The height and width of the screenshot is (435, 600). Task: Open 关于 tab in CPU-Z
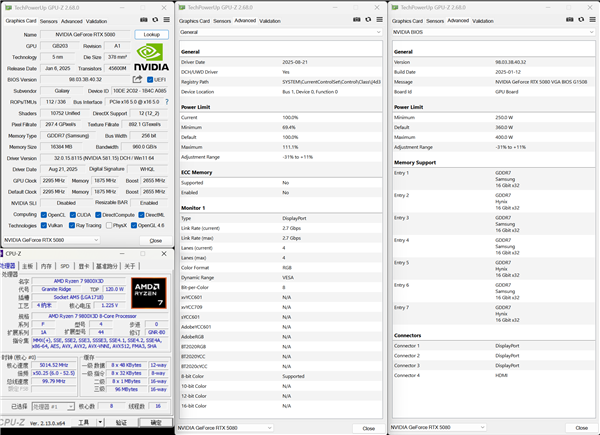(130, 266)
